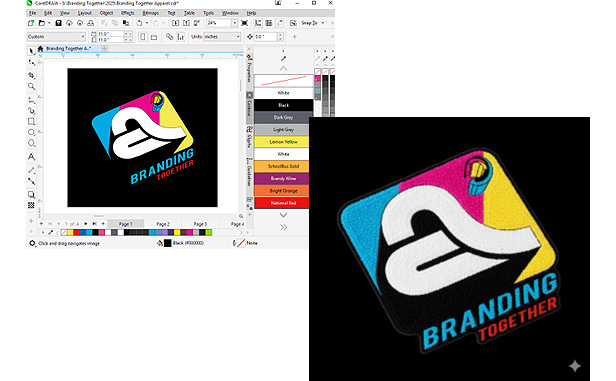Choose SchoolBus Gold thread color
The height and width of the screenshot is (381, 616).
tap(283, 166)
